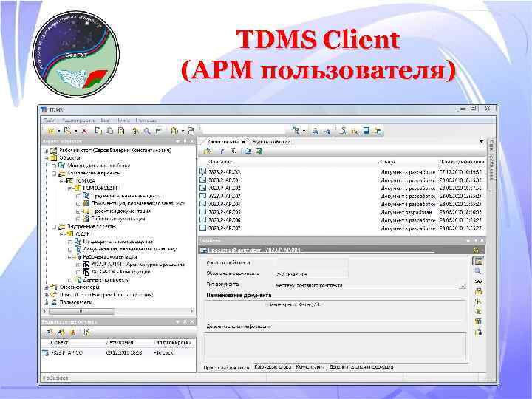Select the 7823.Р-АР.000 document row
Viewport: 532px width, 399px height.
click(x=342, y=171)
